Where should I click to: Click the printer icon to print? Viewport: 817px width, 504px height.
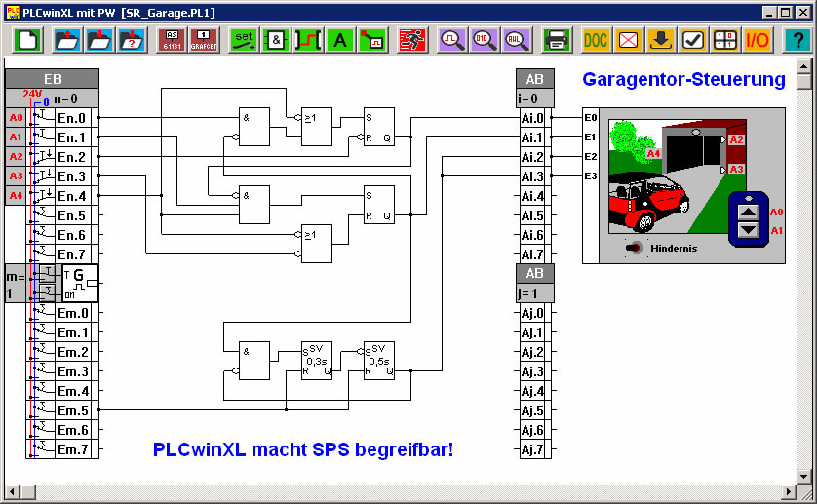(556, 40)
